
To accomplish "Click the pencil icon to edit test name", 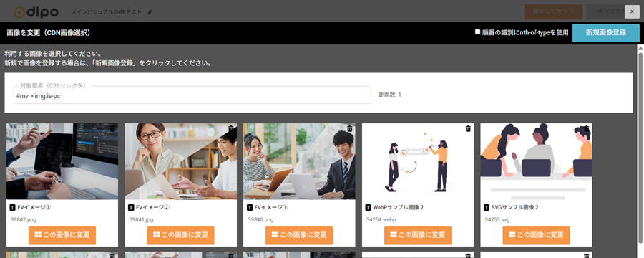I will coord(150,12).
